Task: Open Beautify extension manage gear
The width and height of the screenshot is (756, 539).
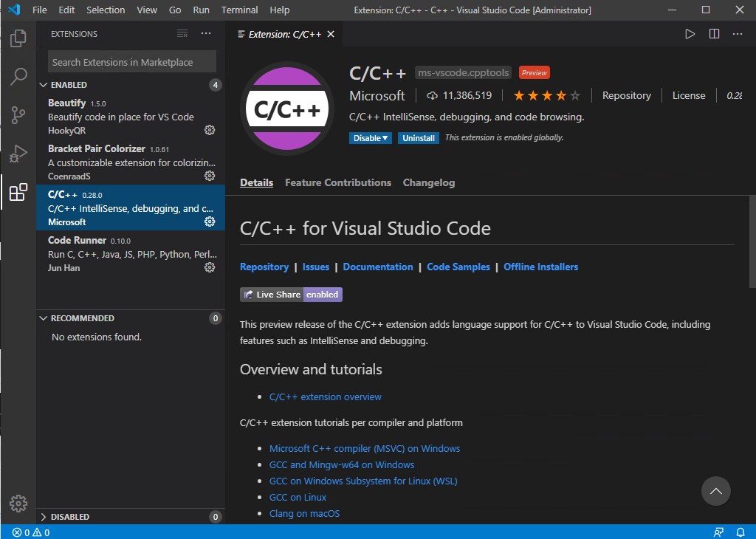Action: point(209,130)
